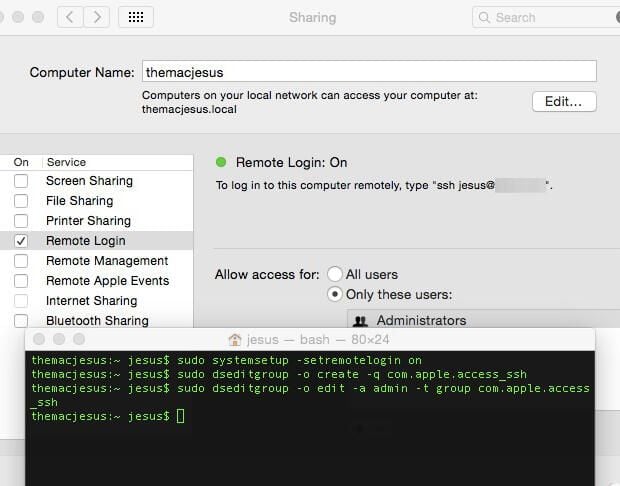Select the All users radio button
The width and height of the screenshot is (620, 486).
point(335,274)
